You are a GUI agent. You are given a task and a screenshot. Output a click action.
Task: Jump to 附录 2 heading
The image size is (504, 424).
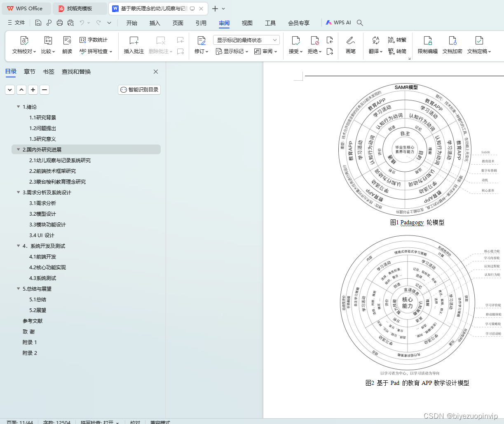click(30, 353)
